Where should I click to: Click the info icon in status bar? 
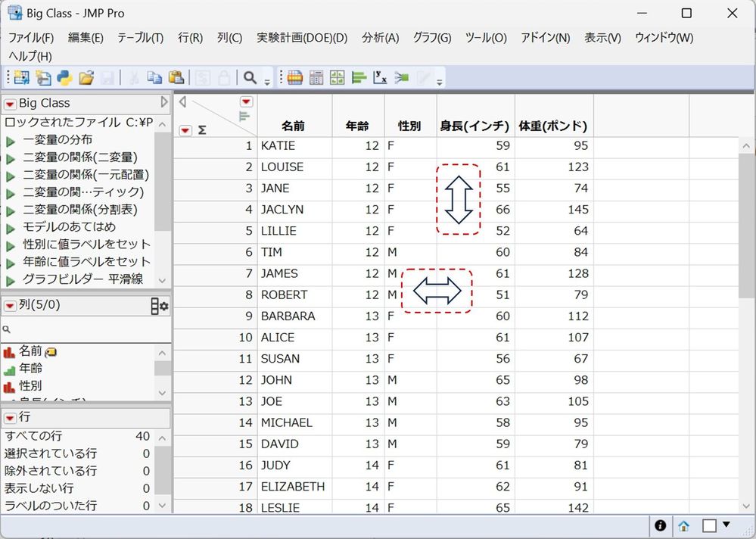point(660,525)
